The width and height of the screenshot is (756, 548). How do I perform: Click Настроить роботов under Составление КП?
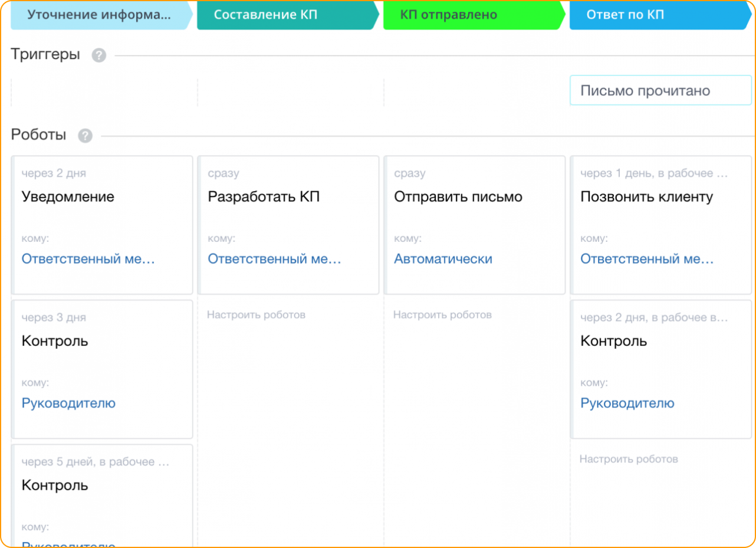(256, 315)
